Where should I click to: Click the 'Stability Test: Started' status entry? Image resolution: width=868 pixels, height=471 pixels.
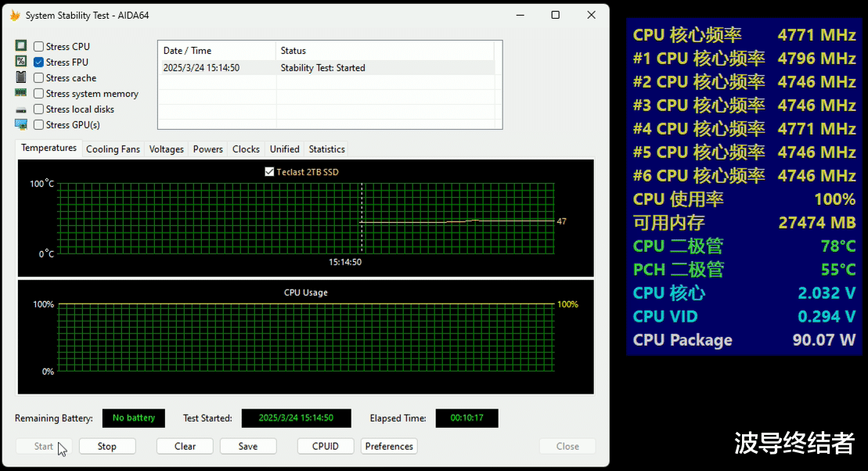[322, 67]
